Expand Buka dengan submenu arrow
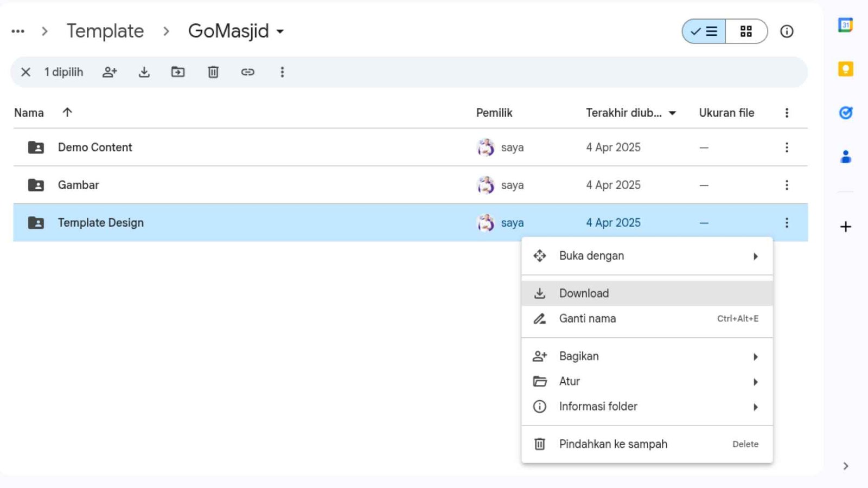This screenshot has height=488, width=868. tap(755, 256)
